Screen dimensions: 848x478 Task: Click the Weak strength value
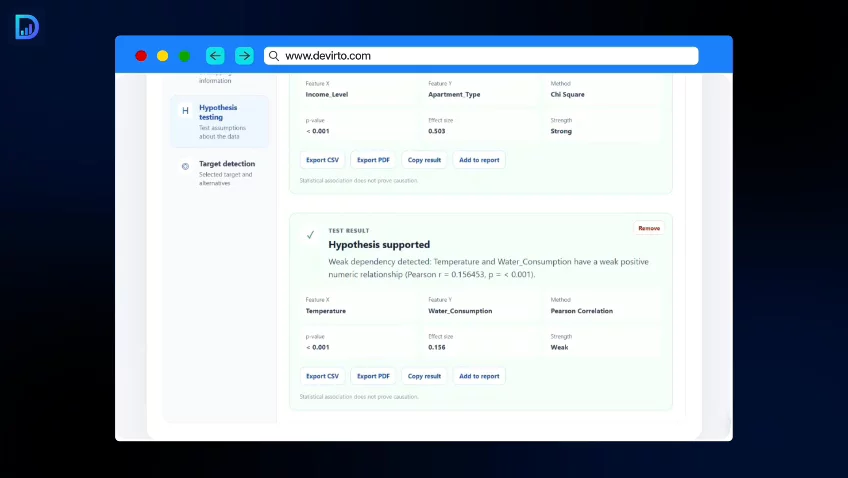point(559,348)
